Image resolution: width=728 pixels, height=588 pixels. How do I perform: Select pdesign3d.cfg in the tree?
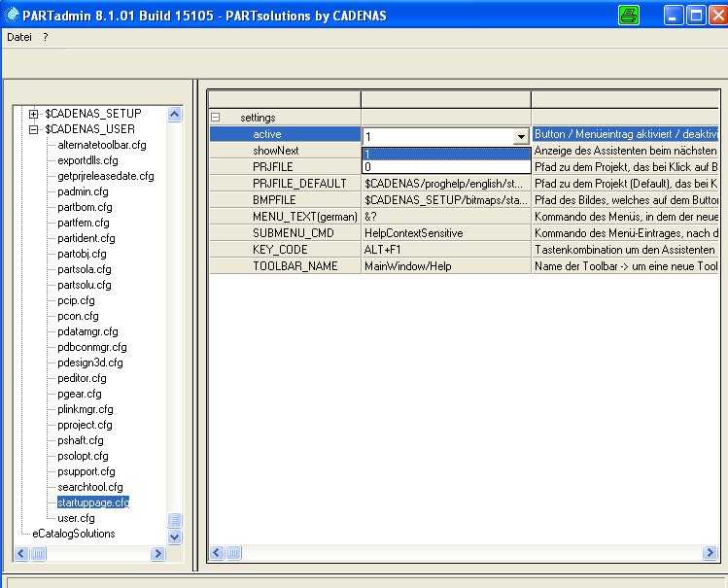click(x=90, y=363)
